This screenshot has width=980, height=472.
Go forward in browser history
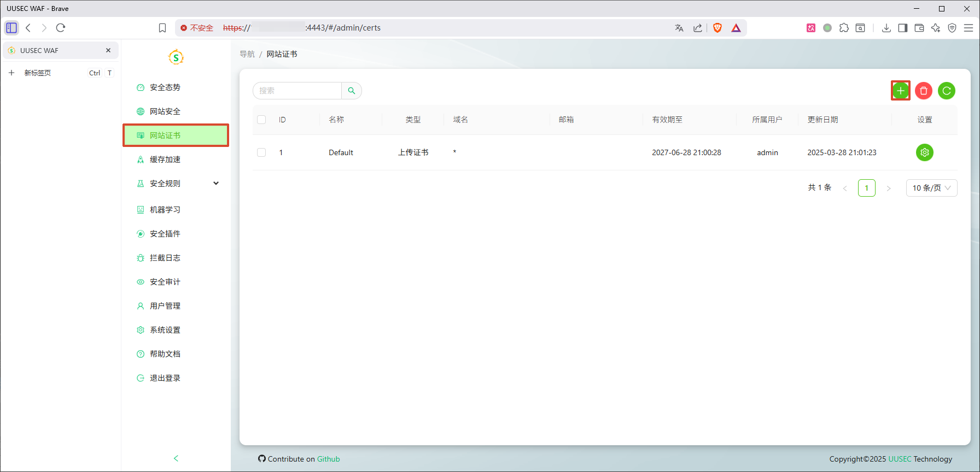(x=44, y=28)
